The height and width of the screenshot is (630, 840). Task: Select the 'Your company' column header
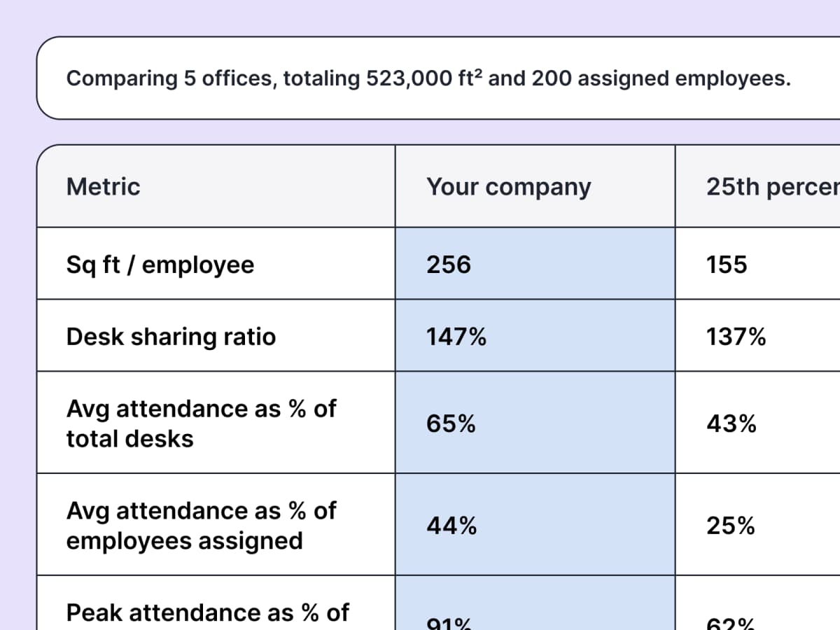point(509,187)
